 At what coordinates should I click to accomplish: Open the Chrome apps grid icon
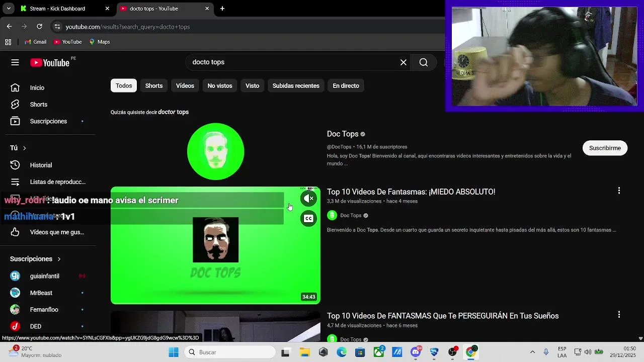point(8,42)
